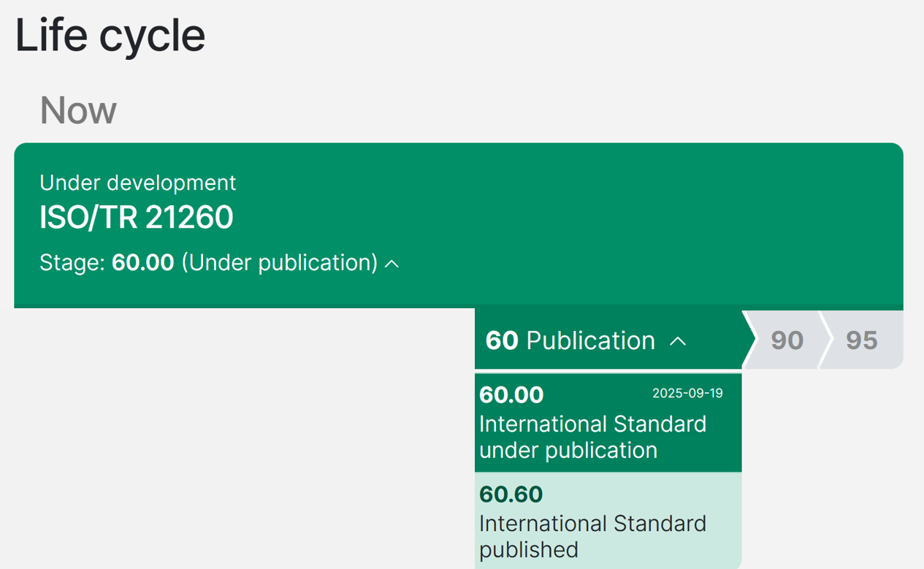Click the word Stage: in the green card
The width and height of the screenshot is (924, 569).
click(x=72, y=263)
